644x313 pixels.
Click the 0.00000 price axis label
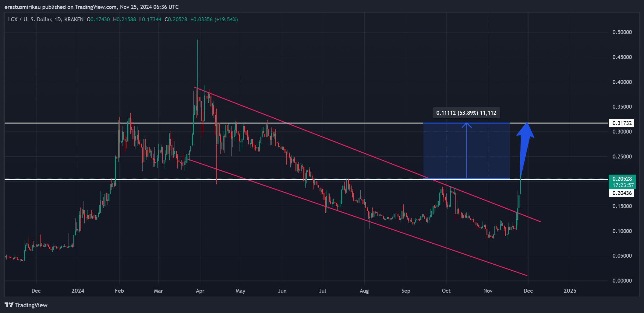tap(622, 281)
